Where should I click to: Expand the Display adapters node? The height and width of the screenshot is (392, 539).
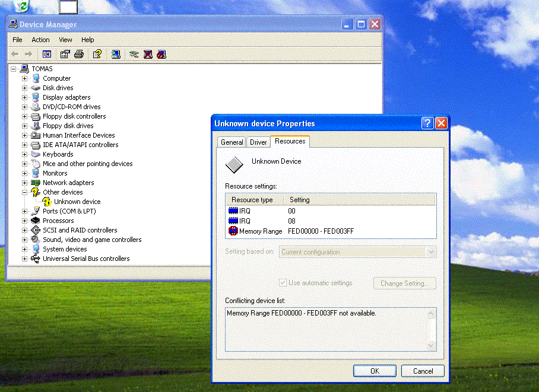pyautogui.click(x=24, y=97)
